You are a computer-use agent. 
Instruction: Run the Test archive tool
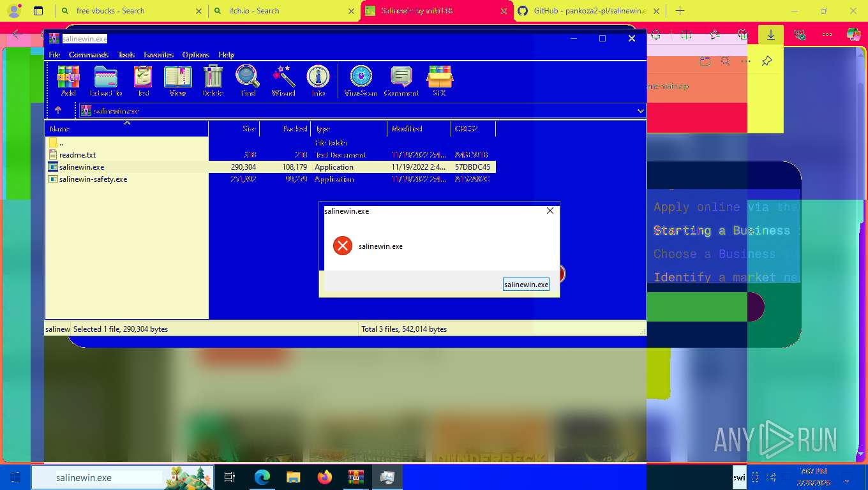tap(143, 80)
